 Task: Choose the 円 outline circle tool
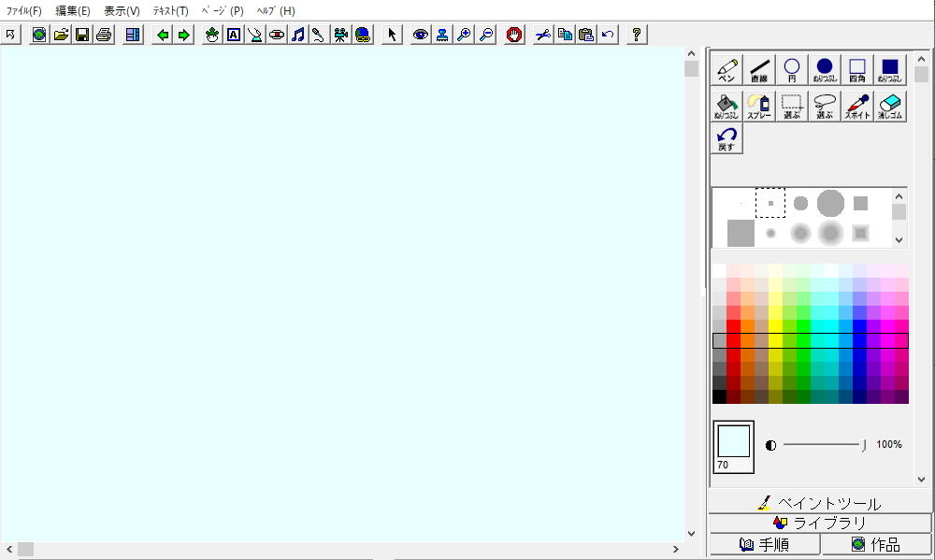click(x=792, y=70)
